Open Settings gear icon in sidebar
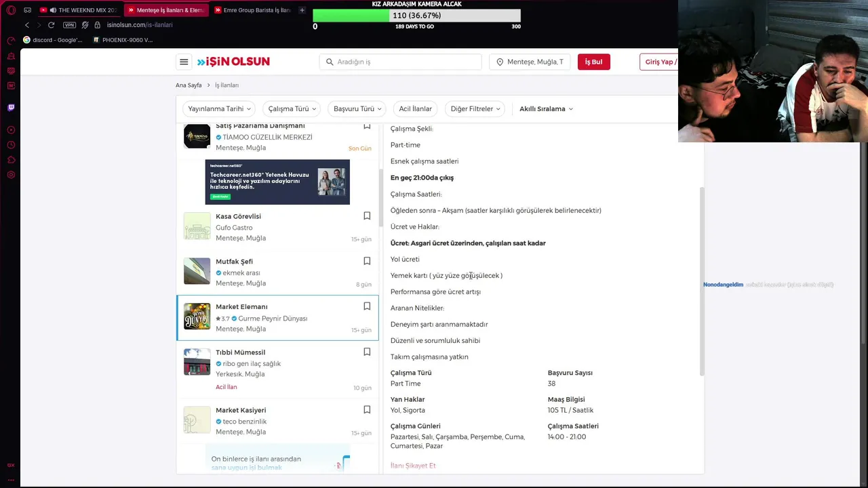Screen dimensions: 868x488 [11, 175]
